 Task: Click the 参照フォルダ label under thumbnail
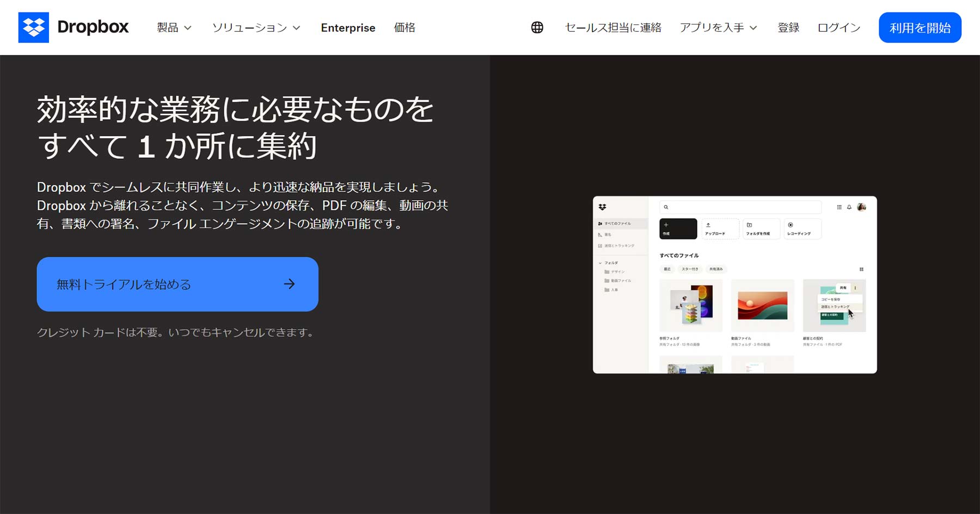(x=669, y=338)
